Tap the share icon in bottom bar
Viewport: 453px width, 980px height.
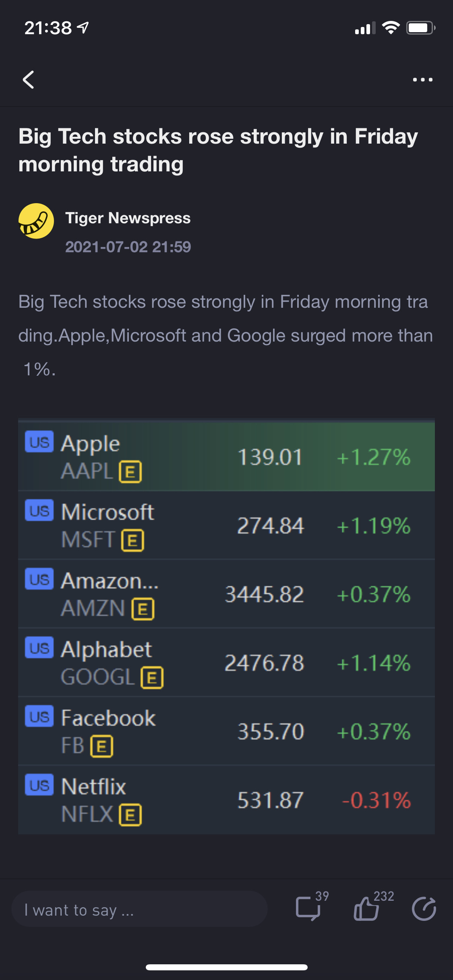[424, 909]
